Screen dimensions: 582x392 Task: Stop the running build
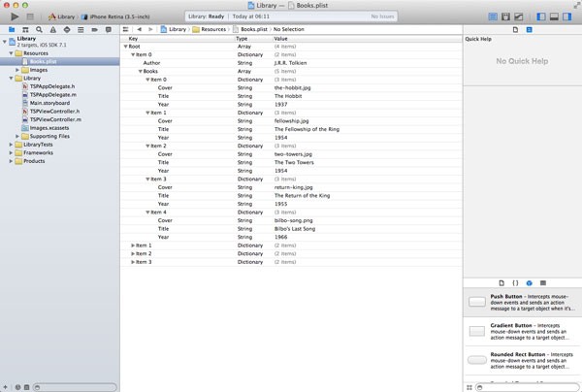coord(30,16)
